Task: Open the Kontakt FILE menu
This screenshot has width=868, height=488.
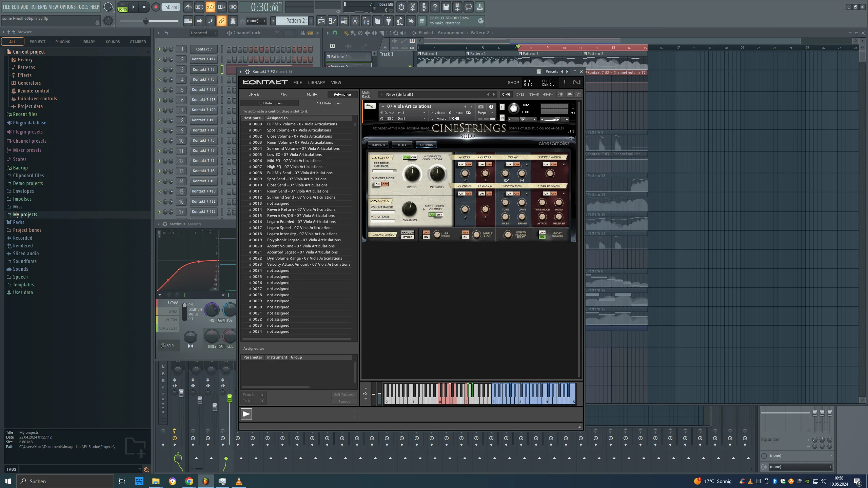Action: point(297,83)
